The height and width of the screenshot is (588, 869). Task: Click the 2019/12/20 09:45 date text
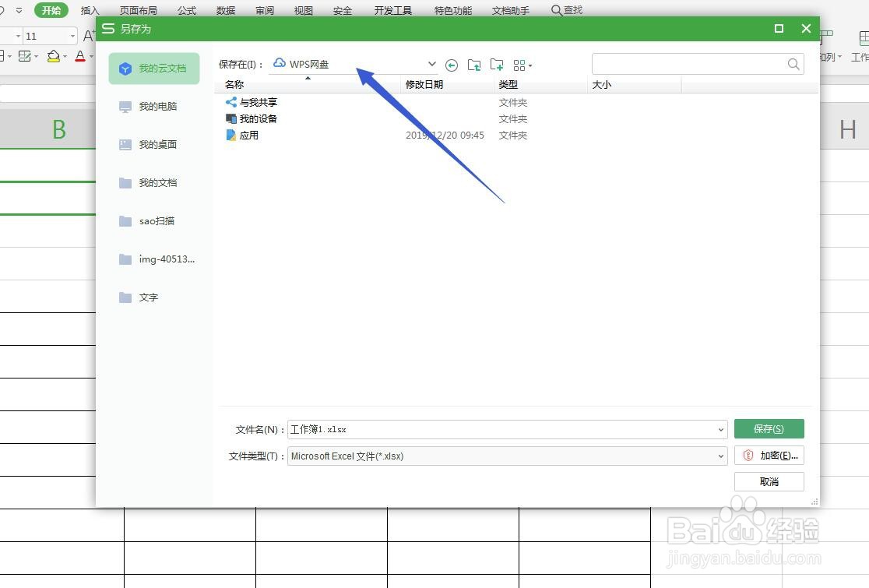445,136
